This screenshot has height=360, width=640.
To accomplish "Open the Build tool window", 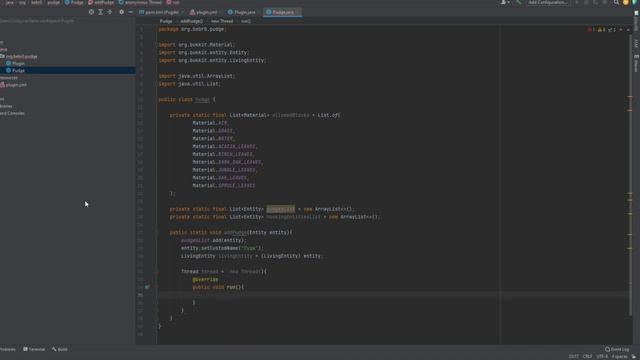I will tap(60, 349).
